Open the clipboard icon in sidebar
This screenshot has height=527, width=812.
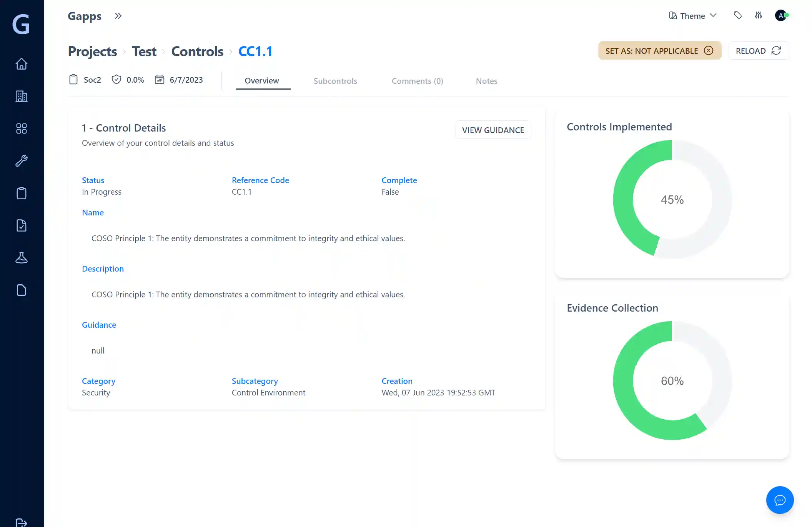(x=22, y=193)
